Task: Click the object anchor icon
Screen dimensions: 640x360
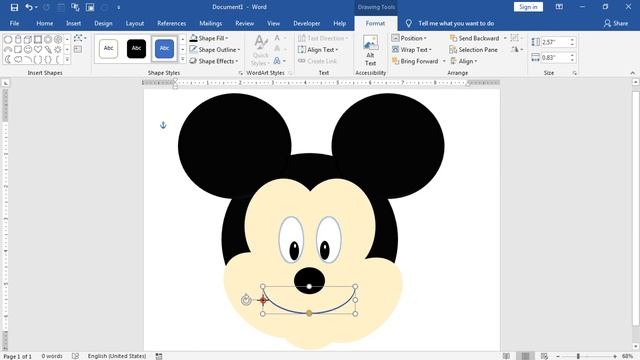Action: point(163,125)
